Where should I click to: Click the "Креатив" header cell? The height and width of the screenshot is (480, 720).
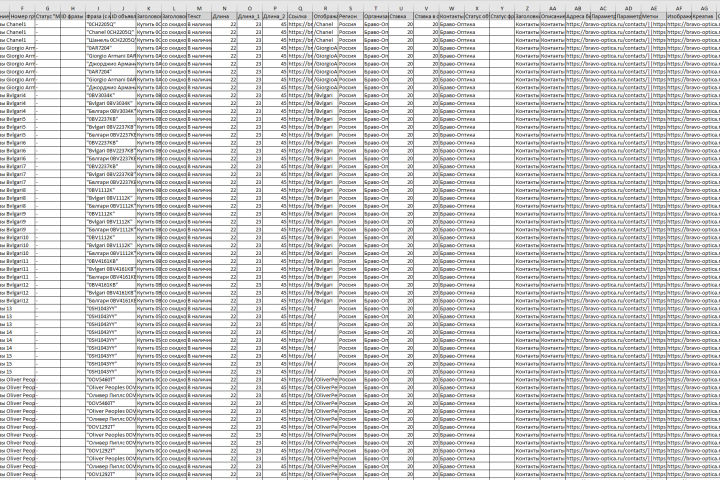click(x=704, y=16)
